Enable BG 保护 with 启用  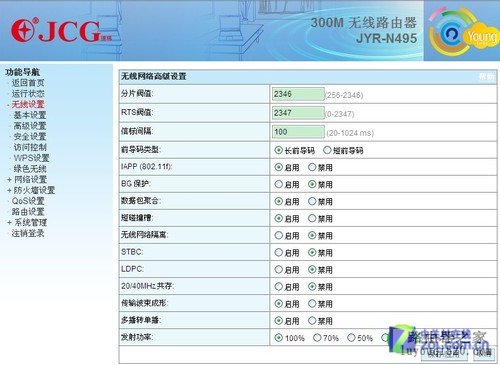(278, 184)
